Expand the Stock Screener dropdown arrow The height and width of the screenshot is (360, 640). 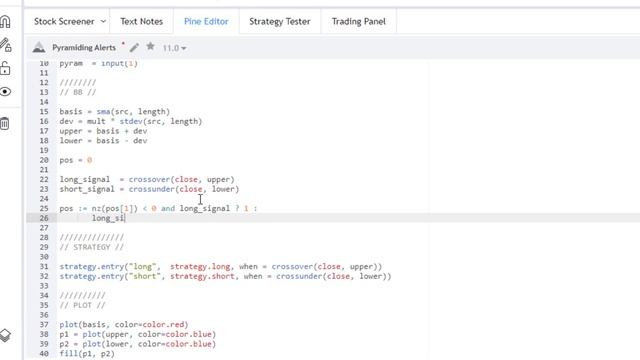pos(103,21)
